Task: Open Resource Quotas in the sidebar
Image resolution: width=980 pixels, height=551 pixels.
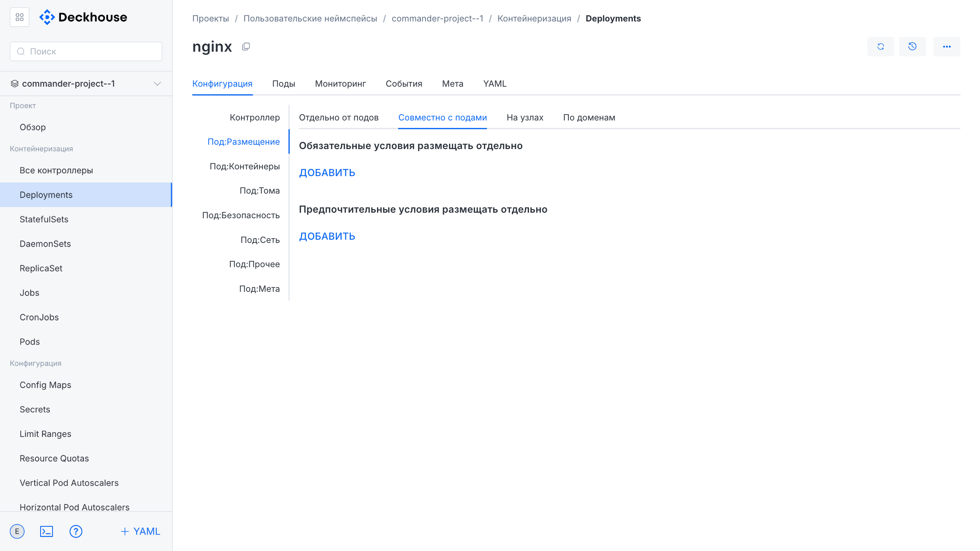Action: (x=86, y=458)
